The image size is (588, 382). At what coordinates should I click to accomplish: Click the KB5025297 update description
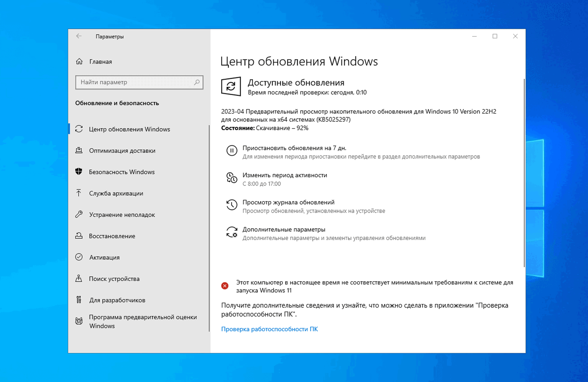[359, 115]
